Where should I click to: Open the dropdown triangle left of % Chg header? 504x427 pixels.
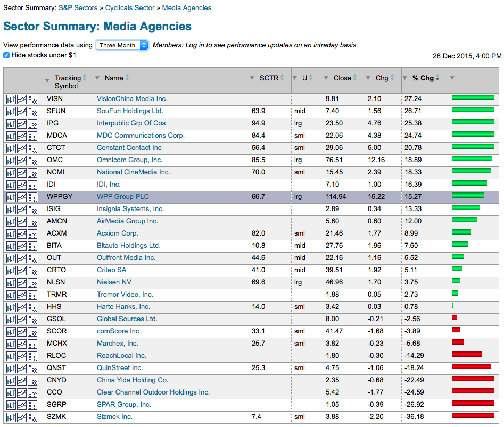[405, 78]
